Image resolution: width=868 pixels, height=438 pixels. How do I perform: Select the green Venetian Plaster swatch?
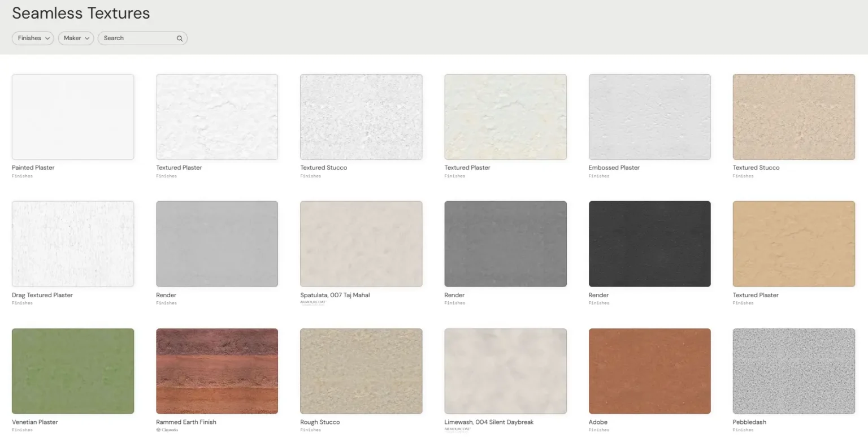(73, 371)
